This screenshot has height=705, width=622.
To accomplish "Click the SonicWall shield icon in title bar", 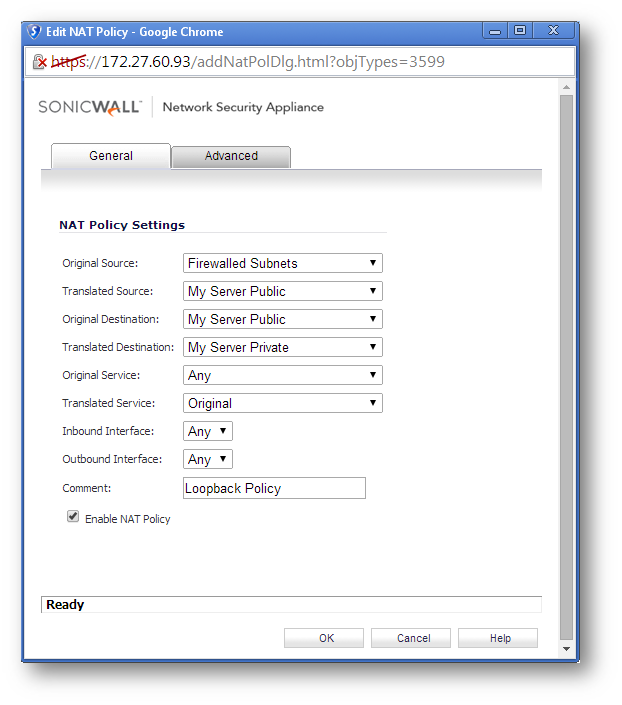I will point(35,32).
